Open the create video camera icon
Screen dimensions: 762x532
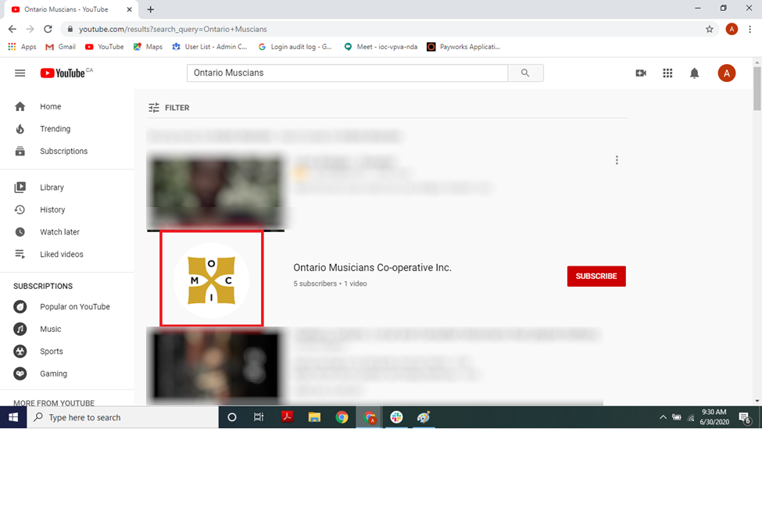[x=641, y=73]
